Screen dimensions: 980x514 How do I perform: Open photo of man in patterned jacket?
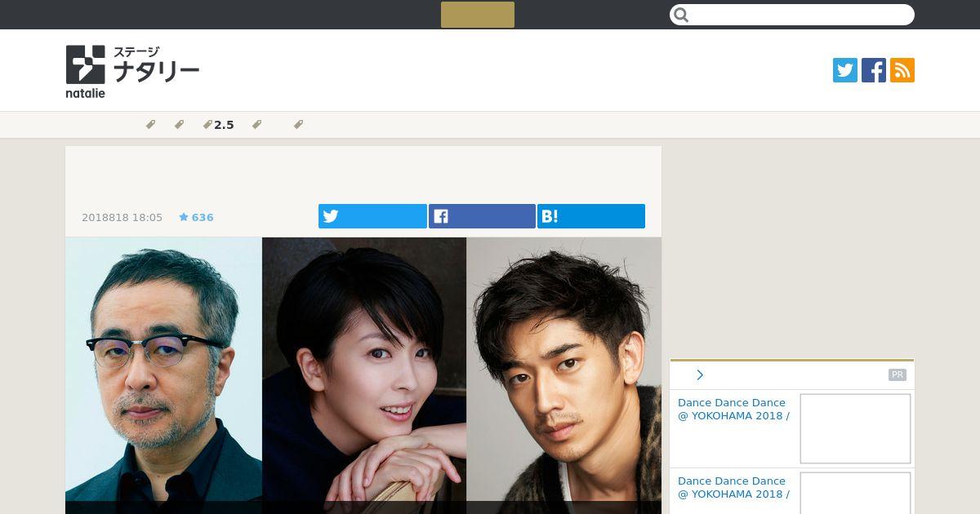point(563,375)
